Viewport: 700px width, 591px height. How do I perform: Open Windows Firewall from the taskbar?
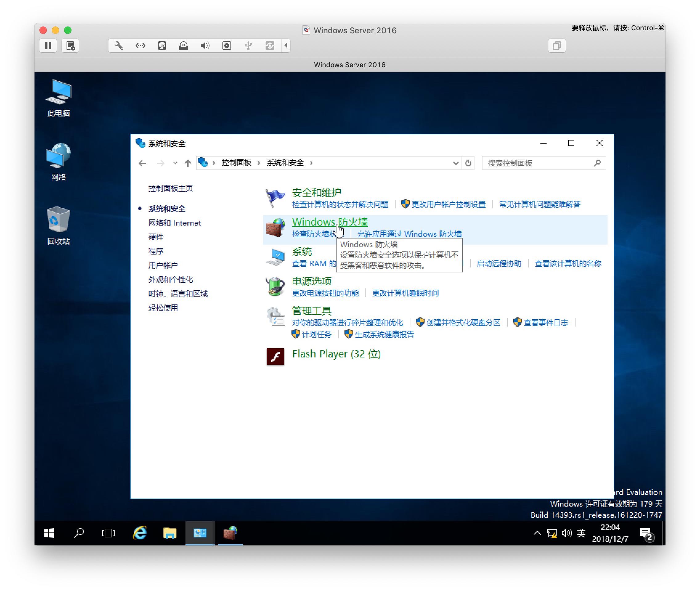(x=231, y=533)
